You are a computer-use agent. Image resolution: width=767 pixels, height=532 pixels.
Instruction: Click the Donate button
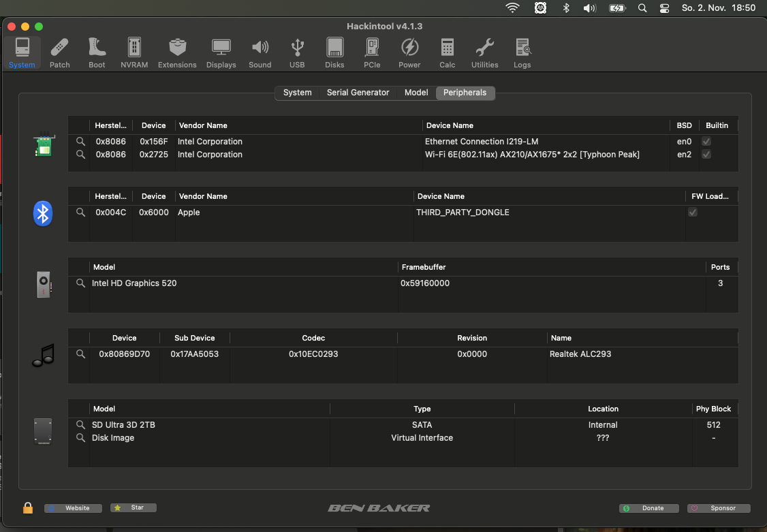click(x=649, y=508)
